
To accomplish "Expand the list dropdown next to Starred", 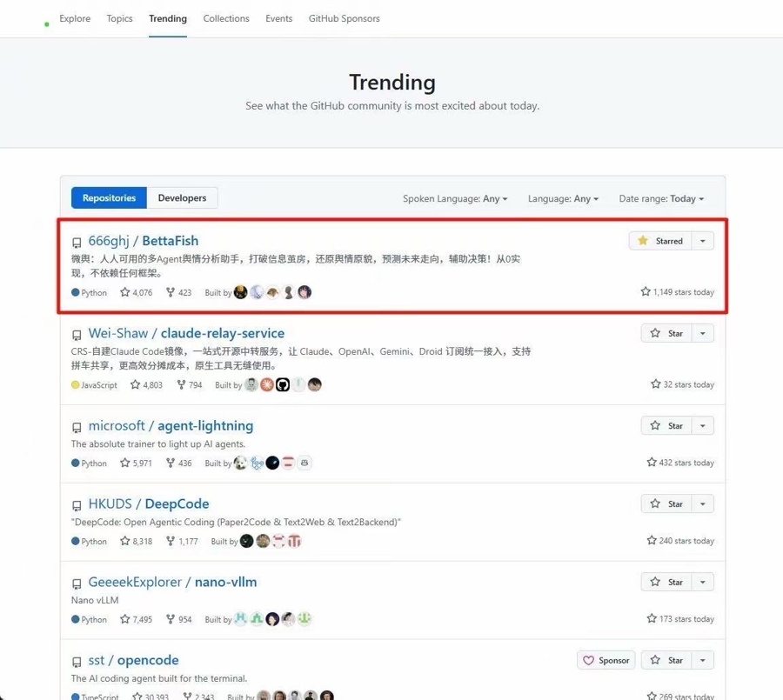I will (703, 241).
